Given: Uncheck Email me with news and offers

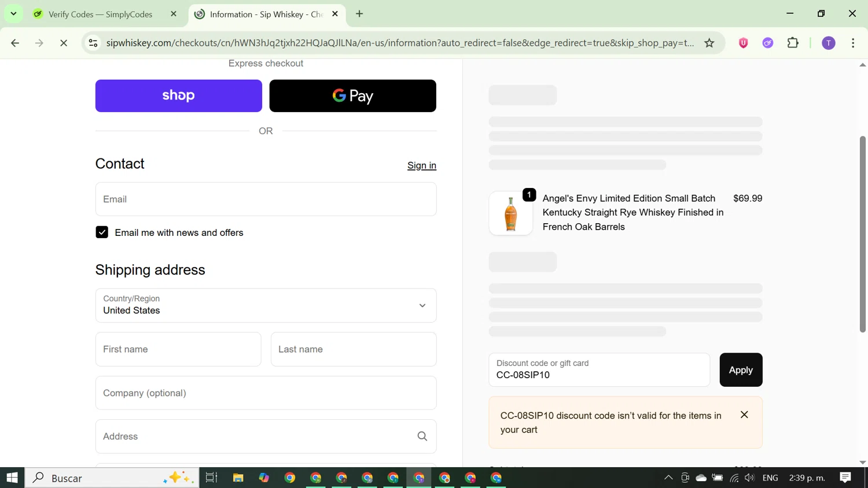Looking at the screenshot, I should click(x=102, y=232).
